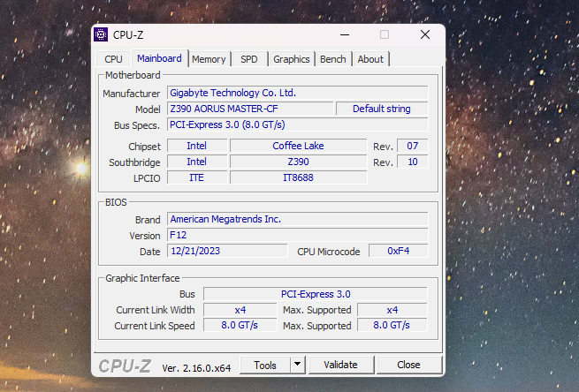579x392 pixels.
Task: Click the Southbridge vendor 'Intel' field
Action: (197, 162)
